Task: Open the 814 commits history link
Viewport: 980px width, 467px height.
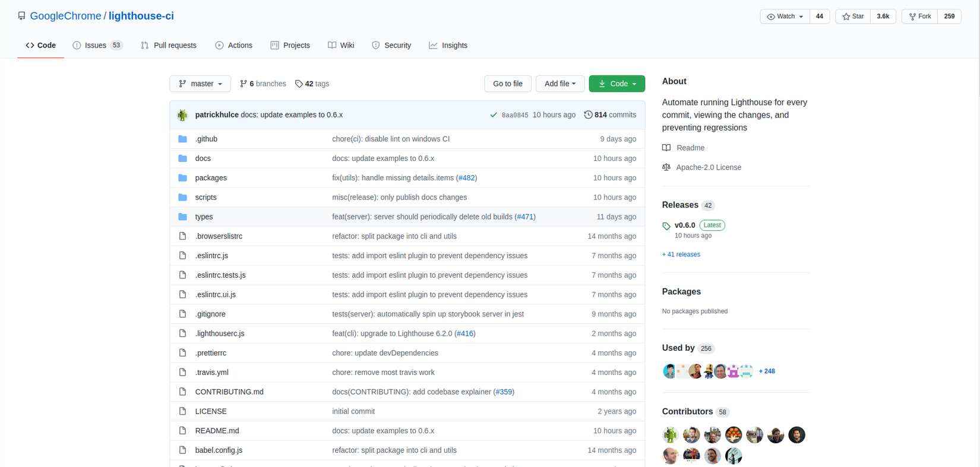Action: [x=610, y=115]
